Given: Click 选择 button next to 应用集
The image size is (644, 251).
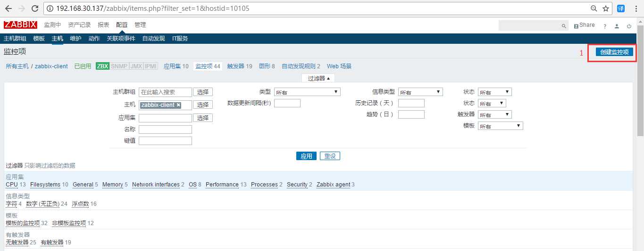Looking at the screenshot, I should click(203, 118).
